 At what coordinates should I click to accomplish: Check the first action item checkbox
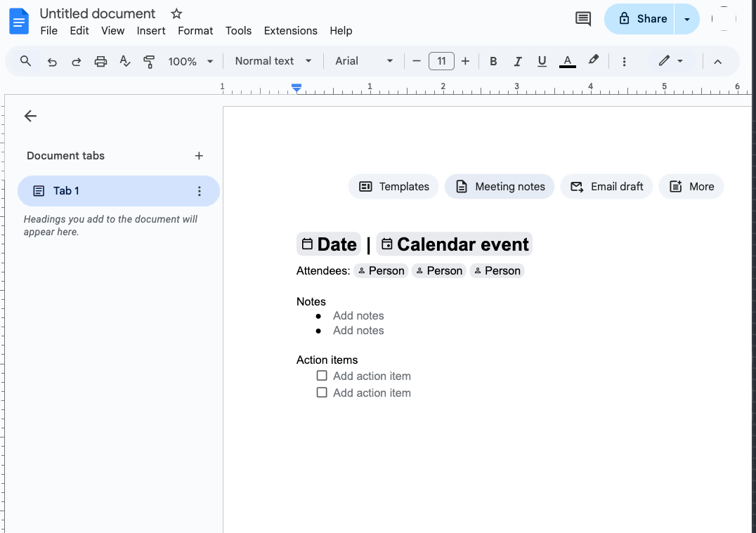pos(322,376)
